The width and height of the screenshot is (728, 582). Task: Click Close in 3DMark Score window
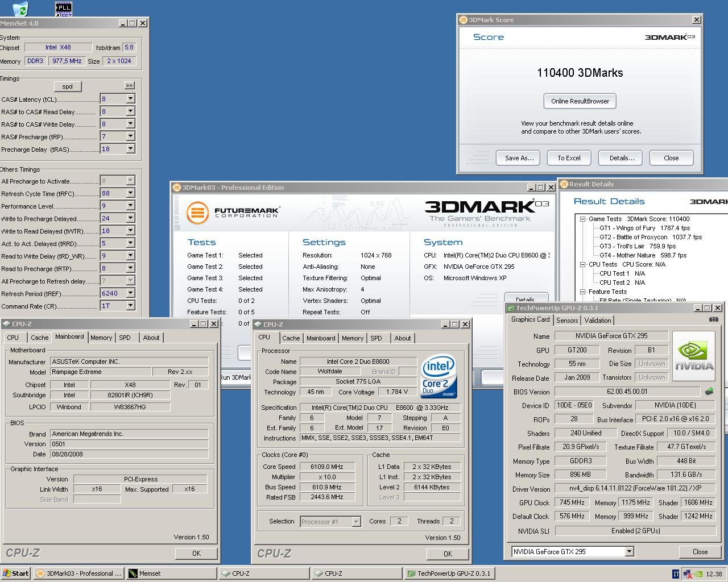(671, 158)
